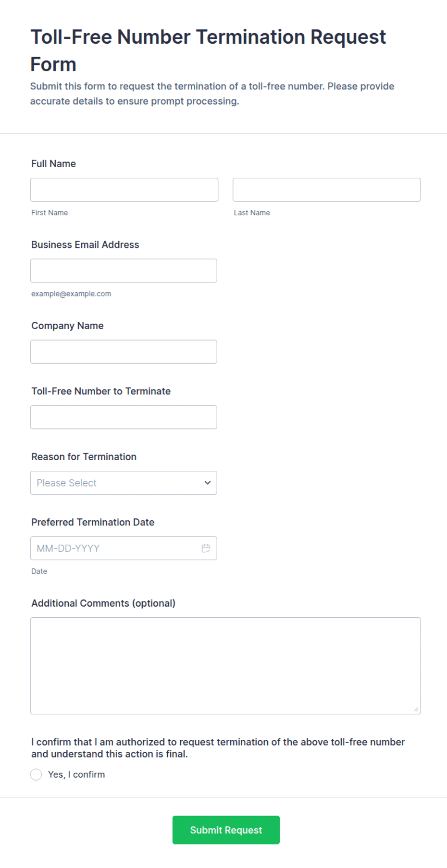Screen dimensions: 447x868
Task: Expand the Reason for Termination chevron
Action: click(207, 483)
